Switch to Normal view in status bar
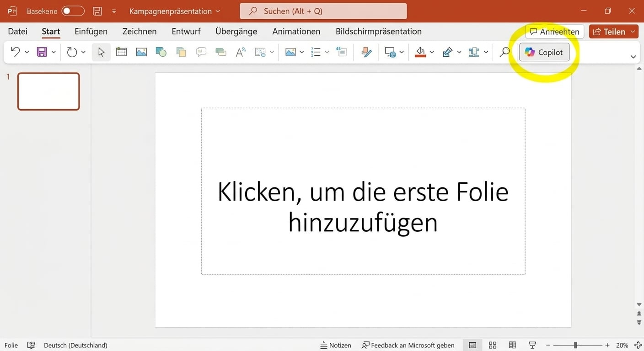Image resolution: width=644 pixels, height=351 pixels. coord(472,345)
